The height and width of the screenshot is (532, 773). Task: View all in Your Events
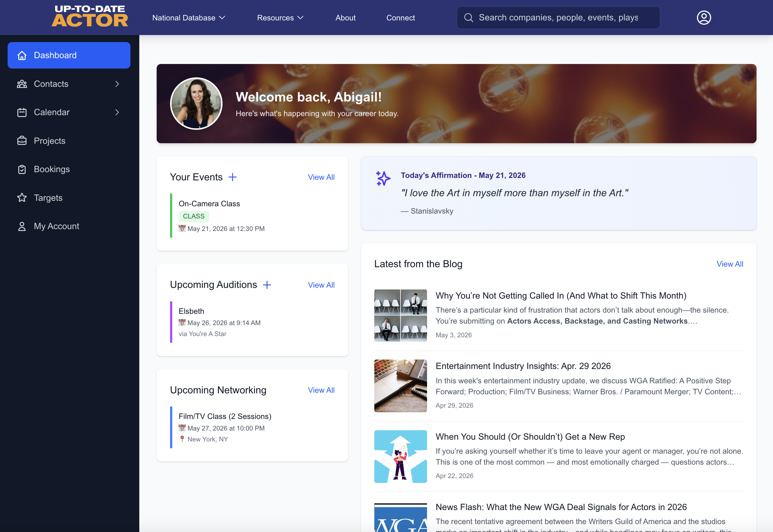tap(321, 177)
